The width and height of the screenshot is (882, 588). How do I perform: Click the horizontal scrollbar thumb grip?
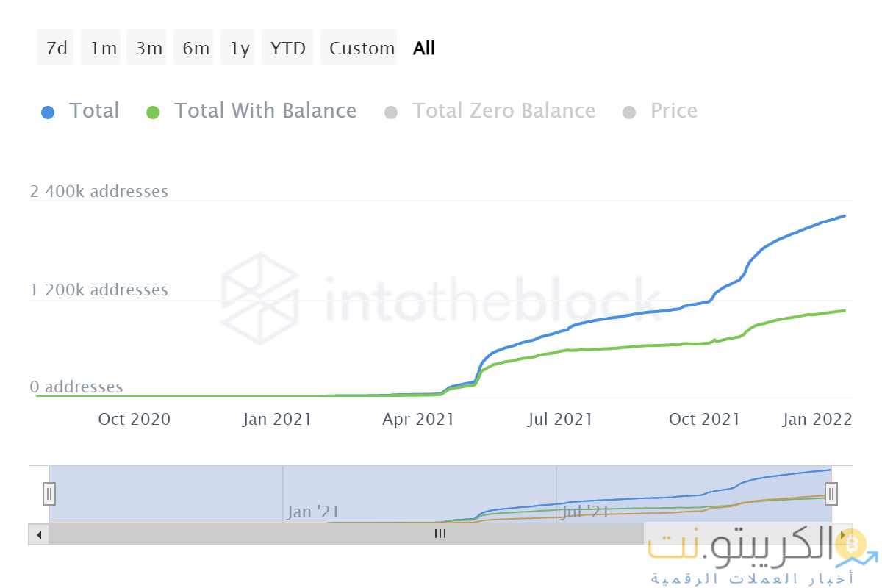click(x=440, y=534)
